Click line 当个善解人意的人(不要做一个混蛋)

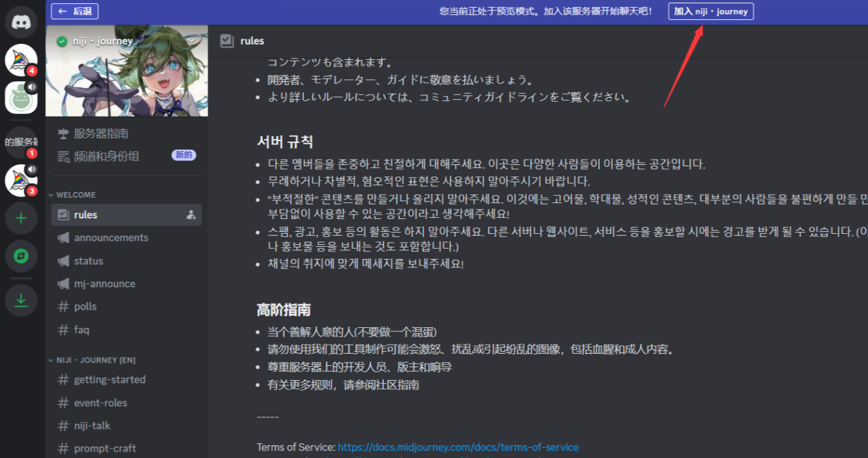352,332
